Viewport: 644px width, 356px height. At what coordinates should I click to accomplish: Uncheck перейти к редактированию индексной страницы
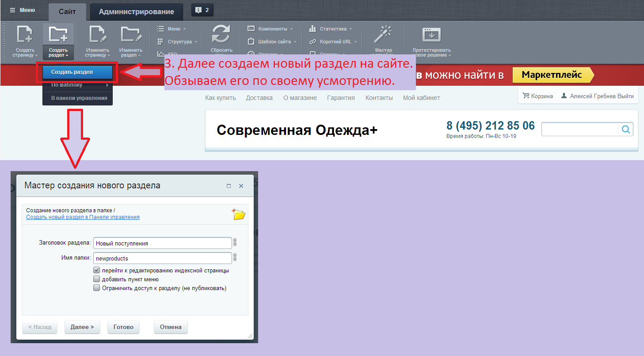pyautogui.click(x=96, y=270)
